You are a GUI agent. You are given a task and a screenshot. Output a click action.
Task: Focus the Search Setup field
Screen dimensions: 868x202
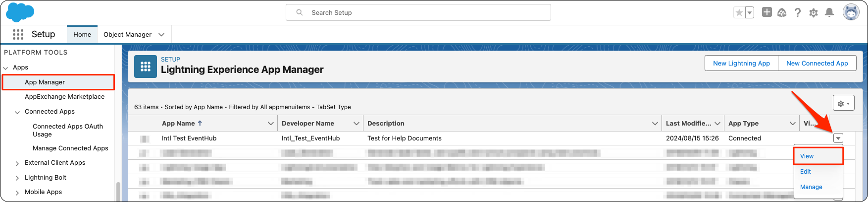click(418, 12)
